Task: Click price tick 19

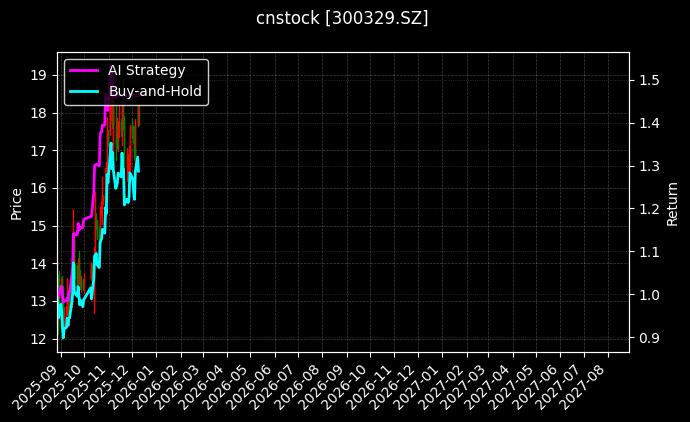Action: point(38,76)
